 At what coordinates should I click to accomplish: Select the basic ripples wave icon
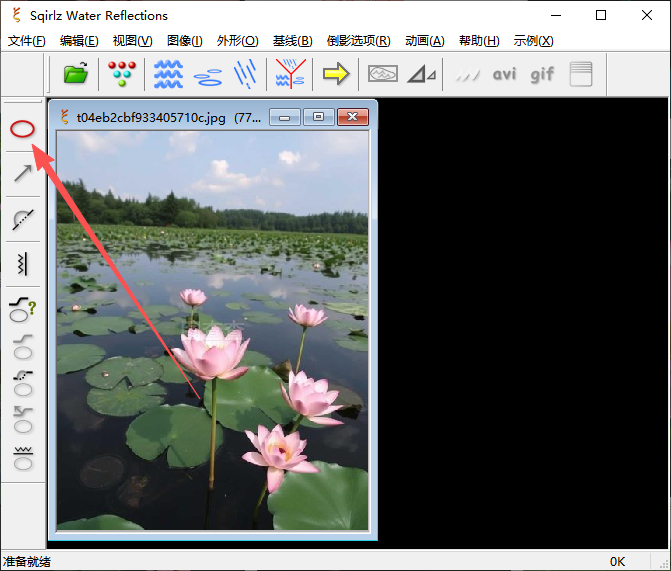168,74
